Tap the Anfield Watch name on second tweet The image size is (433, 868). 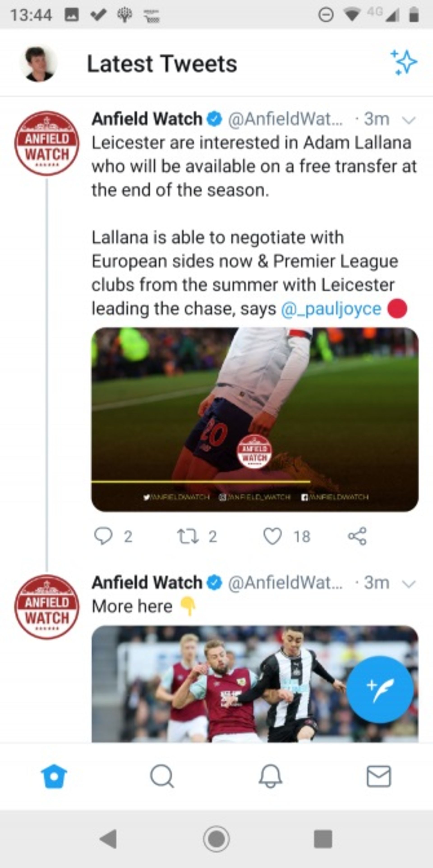[x=147, y=583]
